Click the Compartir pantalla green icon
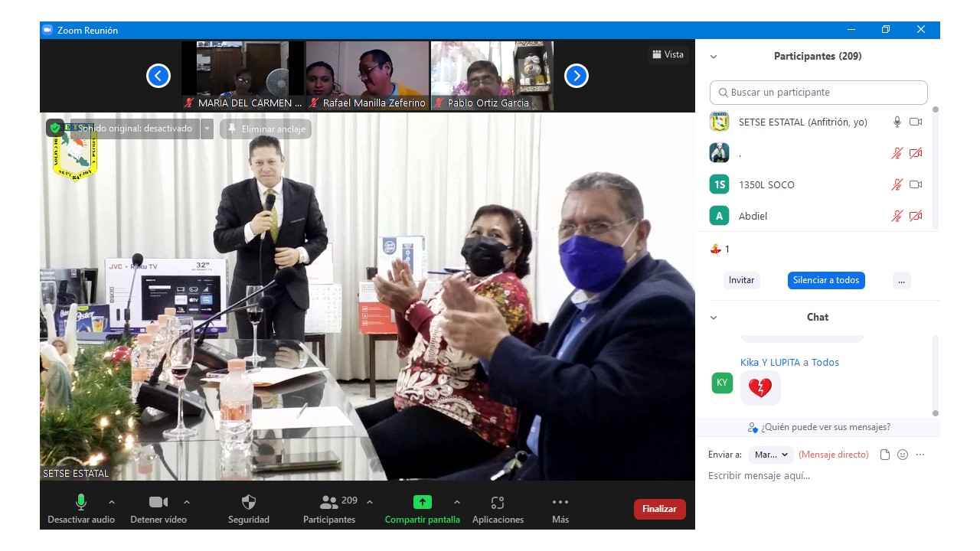 pos(422,503)
